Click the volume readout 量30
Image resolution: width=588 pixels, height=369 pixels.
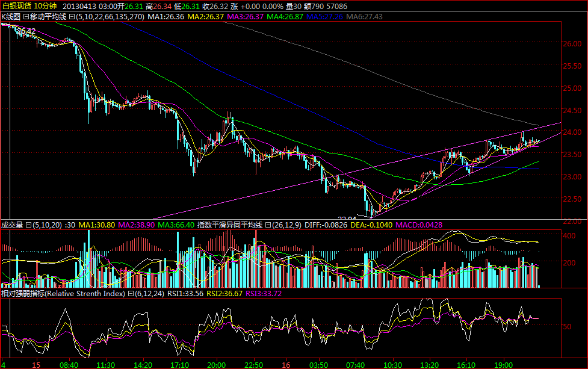click(294, 7)
